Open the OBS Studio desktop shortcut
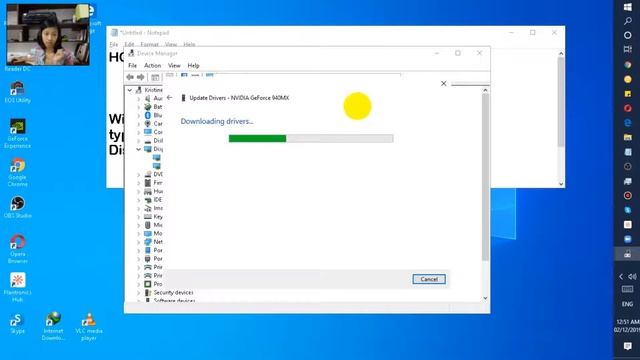 pos(18,207)
